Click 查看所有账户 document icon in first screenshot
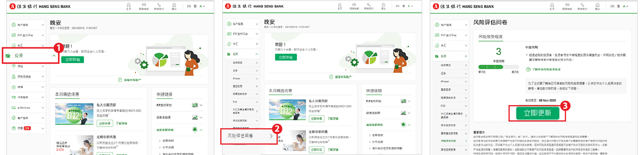This screenshot has width=644, height=155. coord(120,79)
